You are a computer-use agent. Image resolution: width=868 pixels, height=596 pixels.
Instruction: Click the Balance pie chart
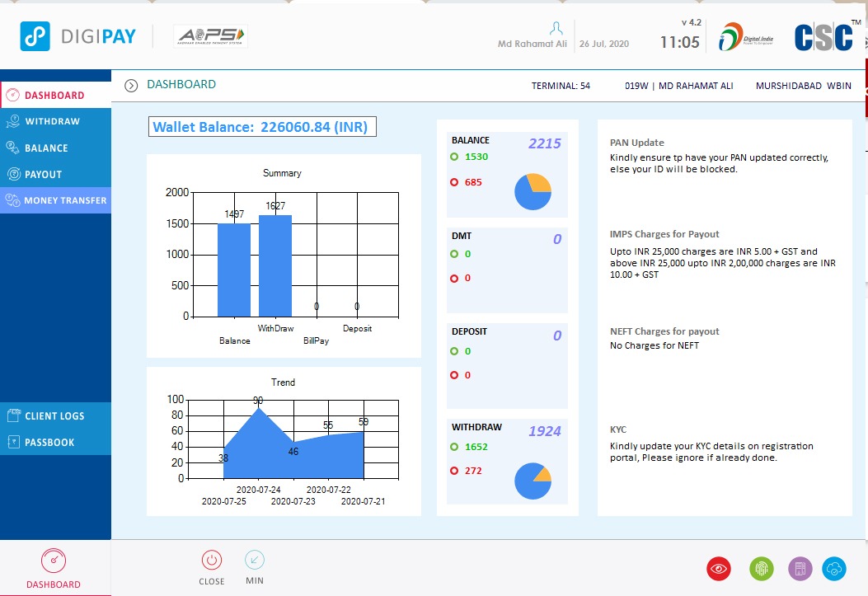[x=533, y=191]
